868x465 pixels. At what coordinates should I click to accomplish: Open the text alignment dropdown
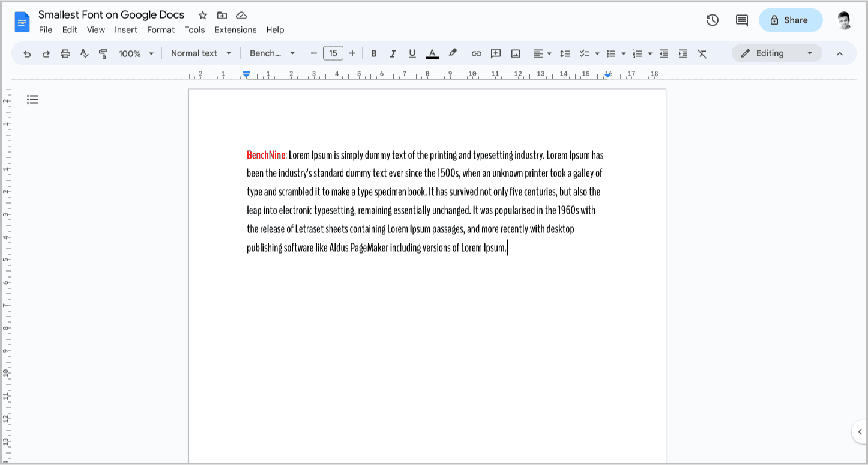pyautogui.click(x=543, y=53)
